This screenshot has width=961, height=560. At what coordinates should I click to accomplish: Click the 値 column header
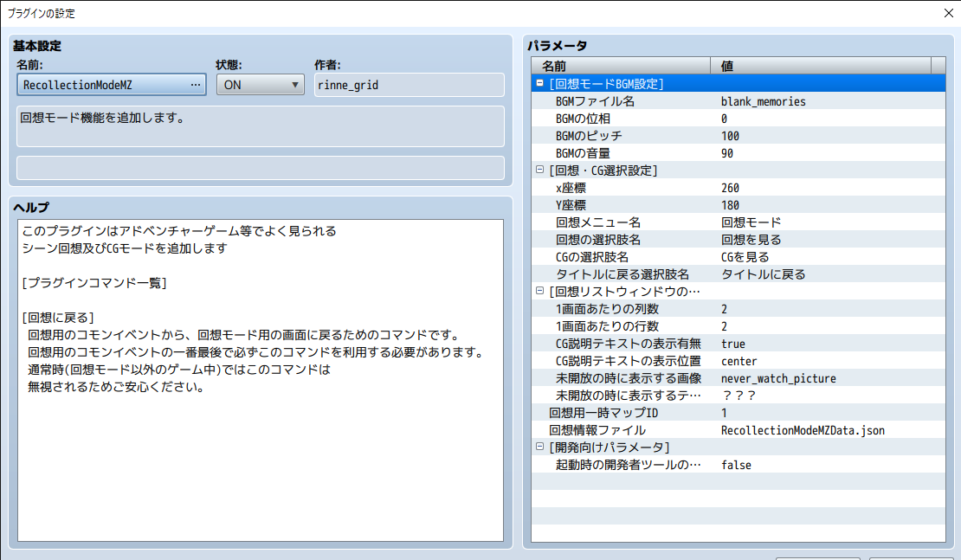click(x=822, y=65)
